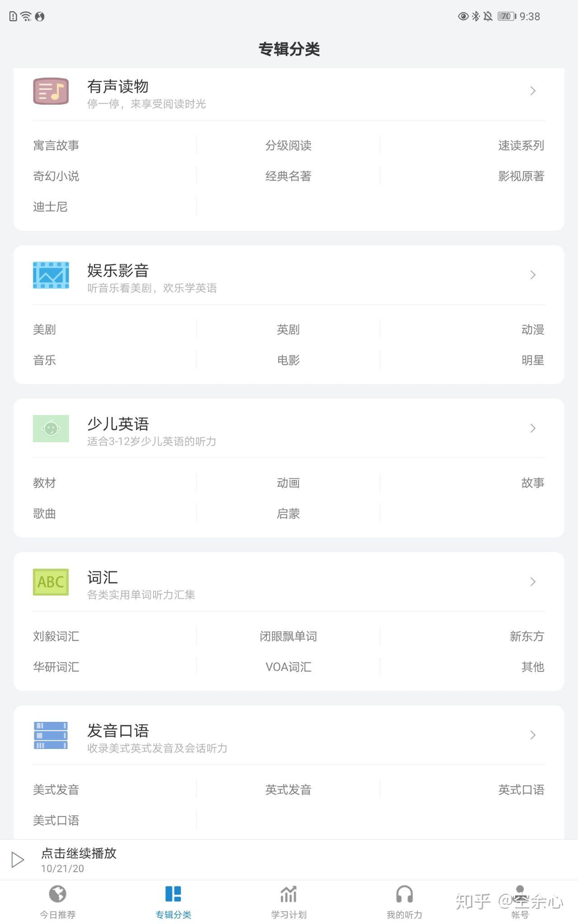Expand the 有声读物 category chevron

[533, 91]
